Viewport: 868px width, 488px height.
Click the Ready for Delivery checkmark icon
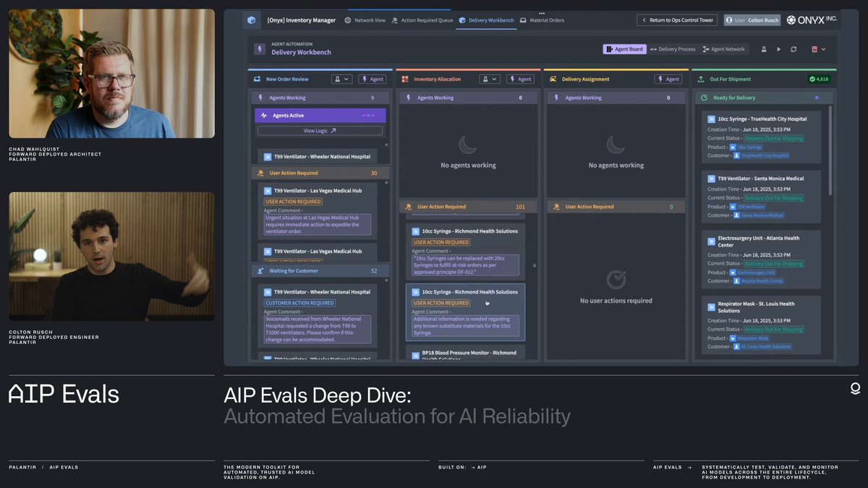[x=705, y=98]
